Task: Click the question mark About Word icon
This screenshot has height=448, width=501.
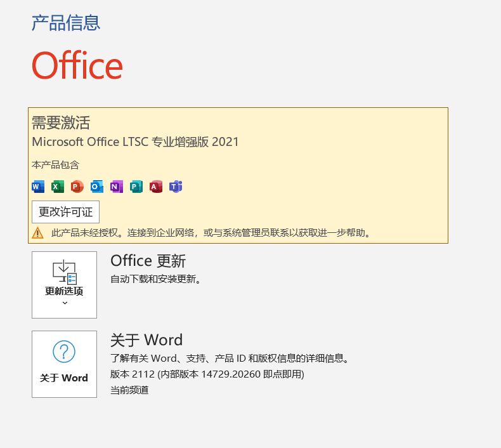Action: 64,352
